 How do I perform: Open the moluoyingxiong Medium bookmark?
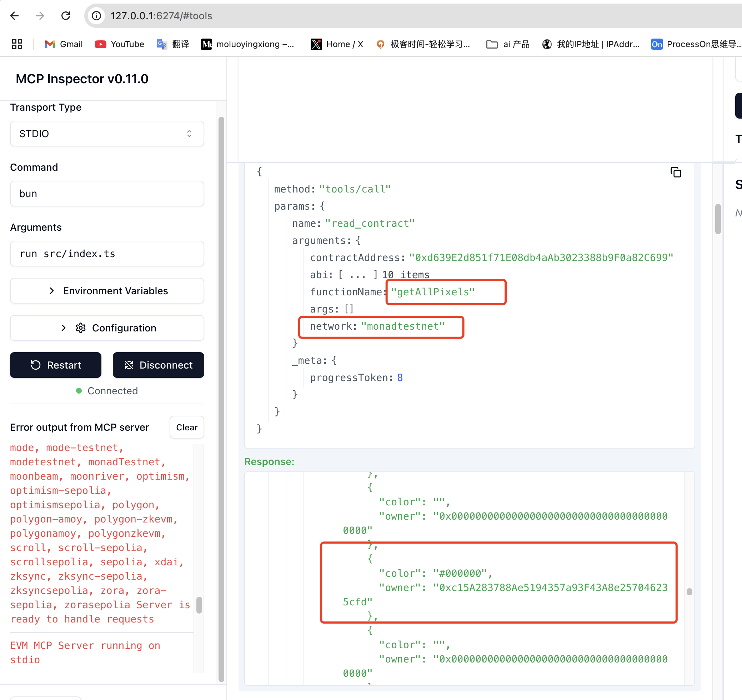tap(247, 44)
